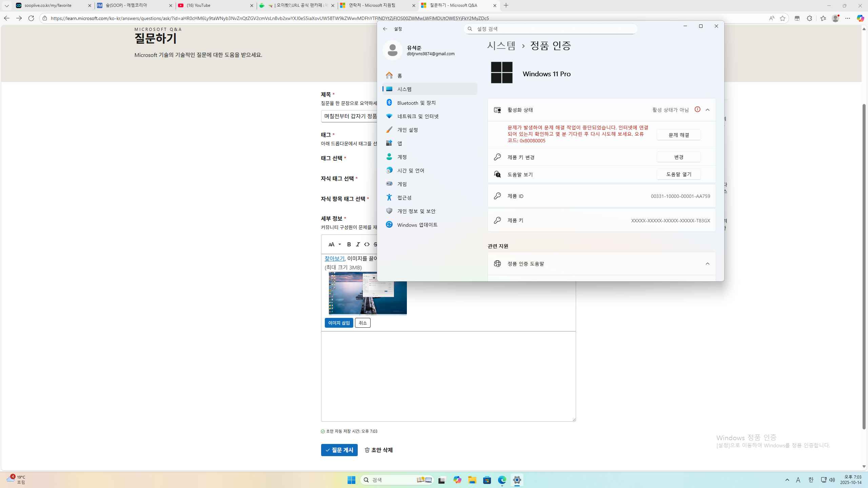
Task: Switch to the YouTube browser tab
Action: point(216,5)
